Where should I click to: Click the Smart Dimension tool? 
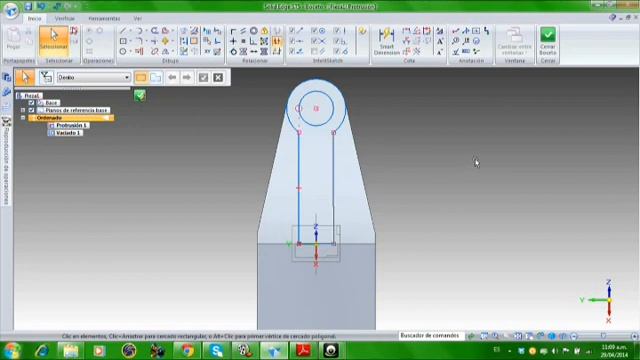(x=386, y=41)
